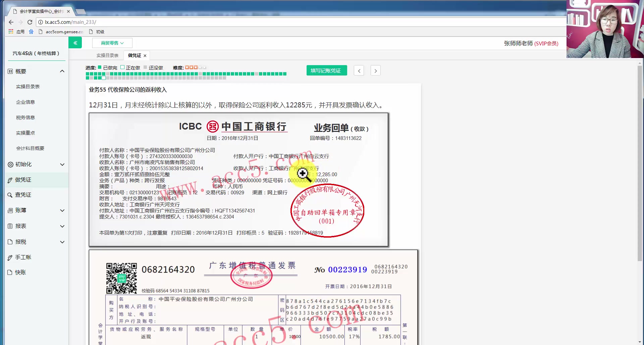Click the current white progress block

click(104, 78)
